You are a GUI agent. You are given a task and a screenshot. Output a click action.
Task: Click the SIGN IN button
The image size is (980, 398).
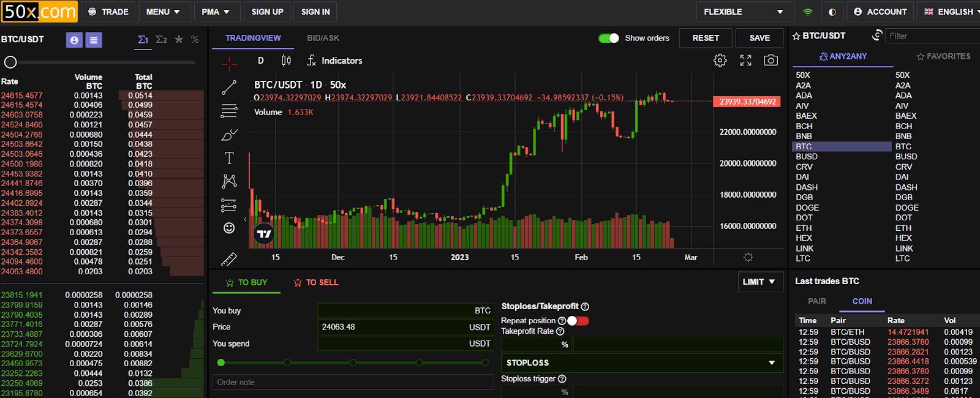pos(315,12)
